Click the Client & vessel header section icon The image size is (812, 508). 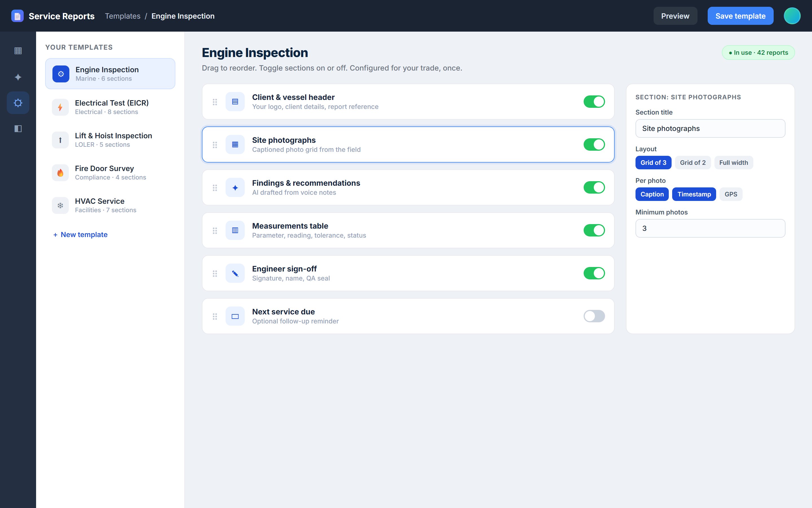(235, 102)
